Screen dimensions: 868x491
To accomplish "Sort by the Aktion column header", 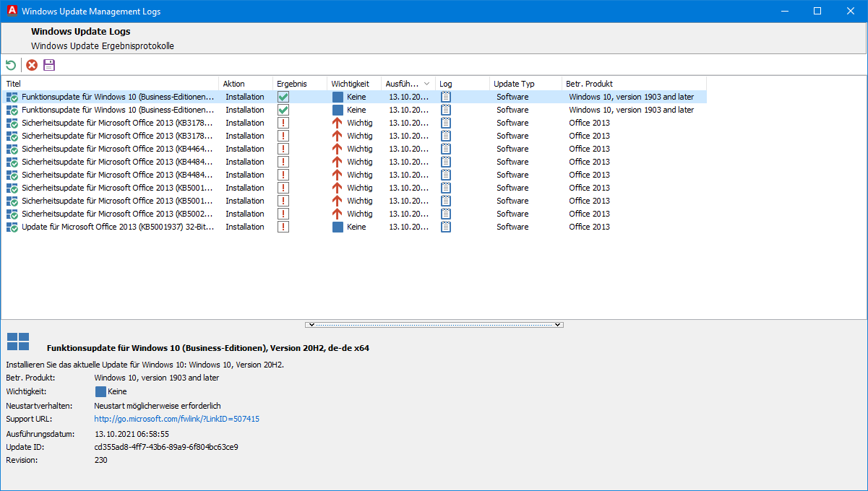I will click(245, 84).
